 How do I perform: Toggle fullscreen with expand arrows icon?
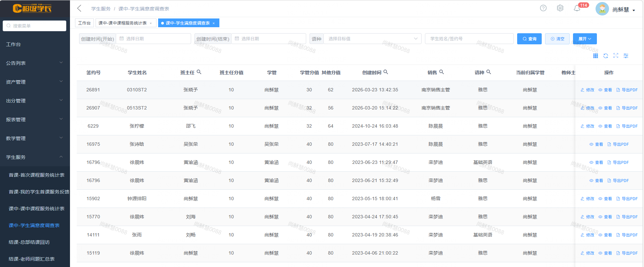point(616,56)
